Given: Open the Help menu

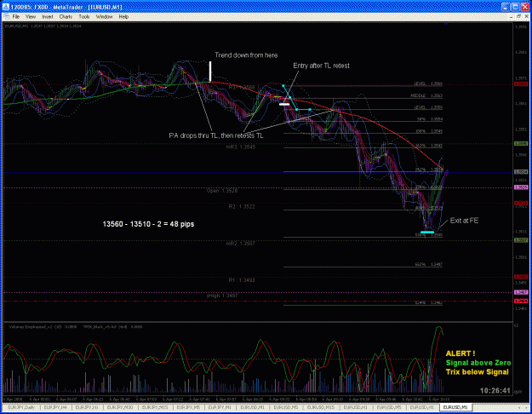Looking at the screenshot, I should [x=123, y=17].
